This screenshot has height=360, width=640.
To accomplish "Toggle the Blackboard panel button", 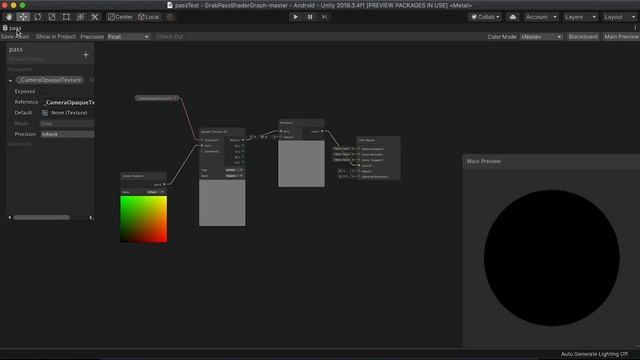I will coord(583,37).
